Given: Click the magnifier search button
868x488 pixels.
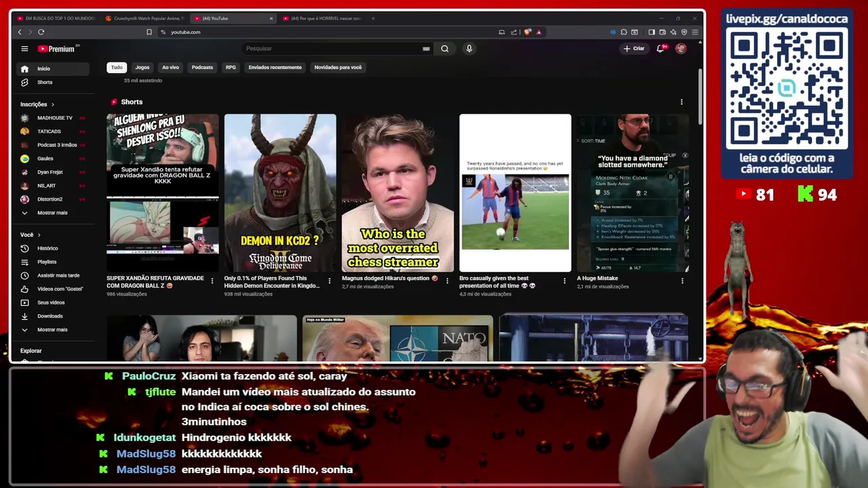Looking at the screenshot, I should (x=445, y=49).
